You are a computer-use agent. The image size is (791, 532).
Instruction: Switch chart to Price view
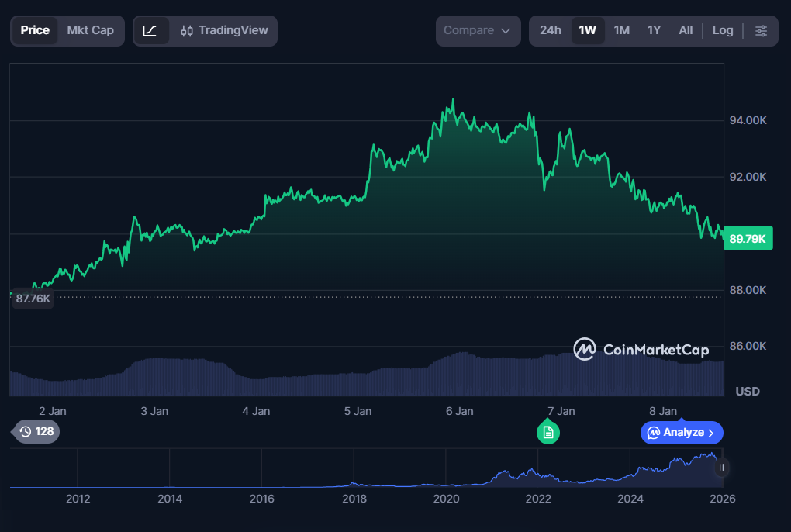click(x=35, y=31)
